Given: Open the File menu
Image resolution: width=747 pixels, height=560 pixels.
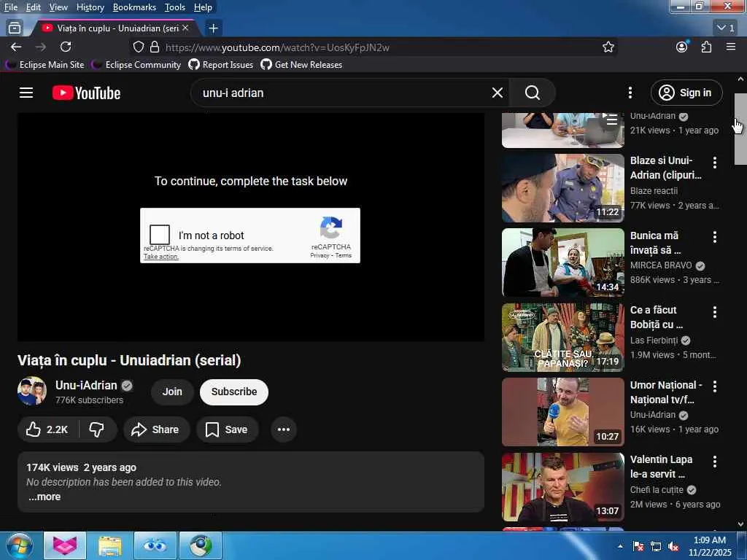Looking at the screenshot, I should tap(10, 7).
